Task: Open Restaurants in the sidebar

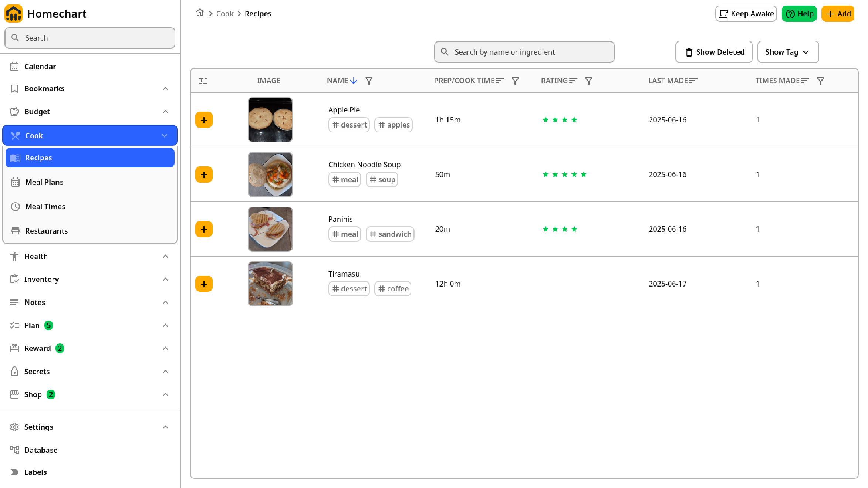Action: tap(90, 231)
